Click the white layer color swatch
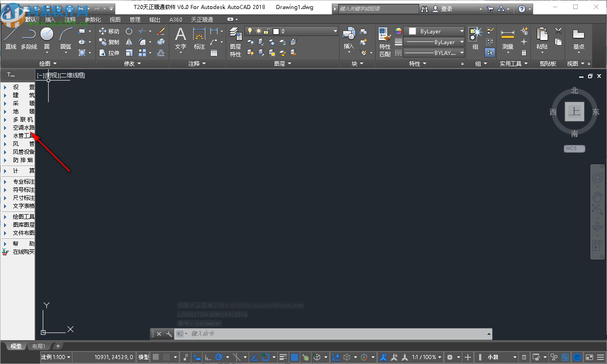The width and height of the screenshot is (607, 364). [276, 31]
